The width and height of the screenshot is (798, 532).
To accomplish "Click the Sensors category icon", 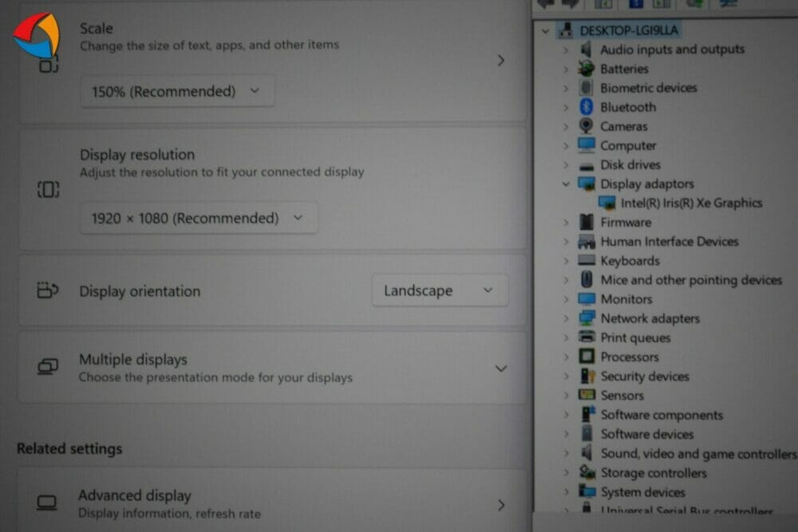I will click(587, 395).
